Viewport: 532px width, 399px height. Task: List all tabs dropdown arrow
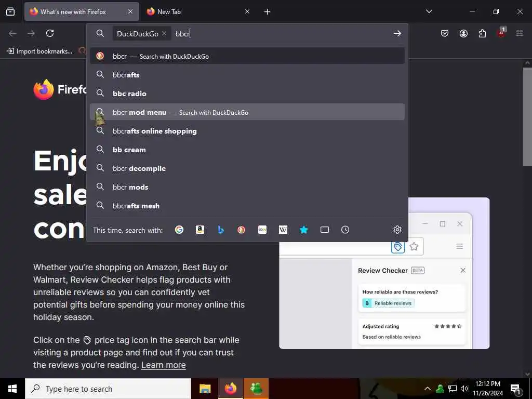[x=429, y=11]
